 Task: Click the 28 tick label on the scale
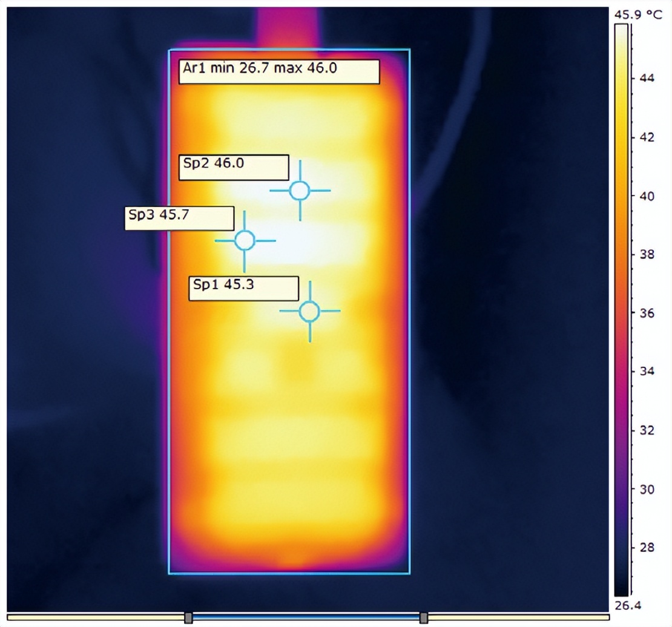pyautogui.click(x=647, y=547)
